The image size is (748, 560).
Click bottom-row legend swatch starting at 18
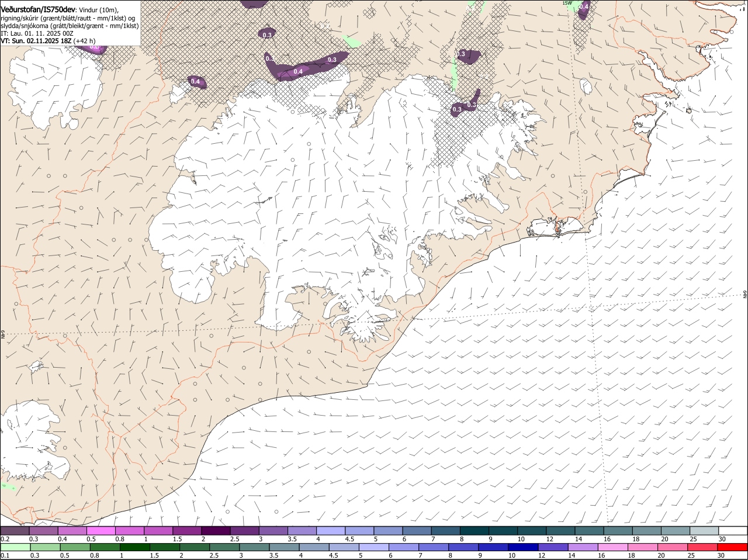pyautogui.click(x=642, y=547)
